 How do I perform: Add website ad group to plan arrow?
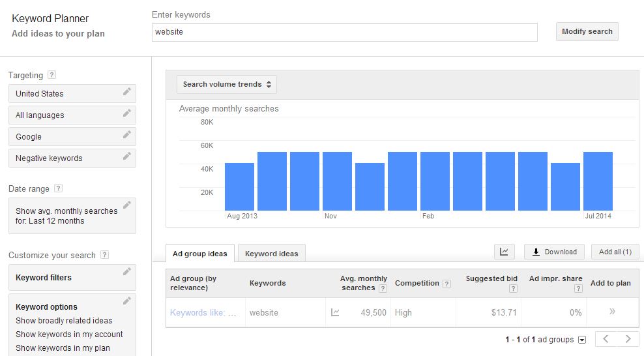[x=612, y=311]
